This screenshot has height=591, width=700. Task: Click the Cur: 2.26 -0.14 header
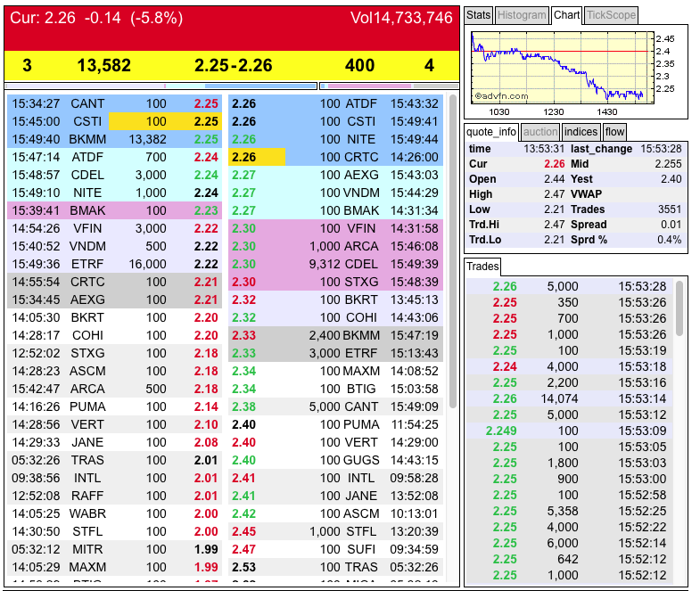(96, 18)
